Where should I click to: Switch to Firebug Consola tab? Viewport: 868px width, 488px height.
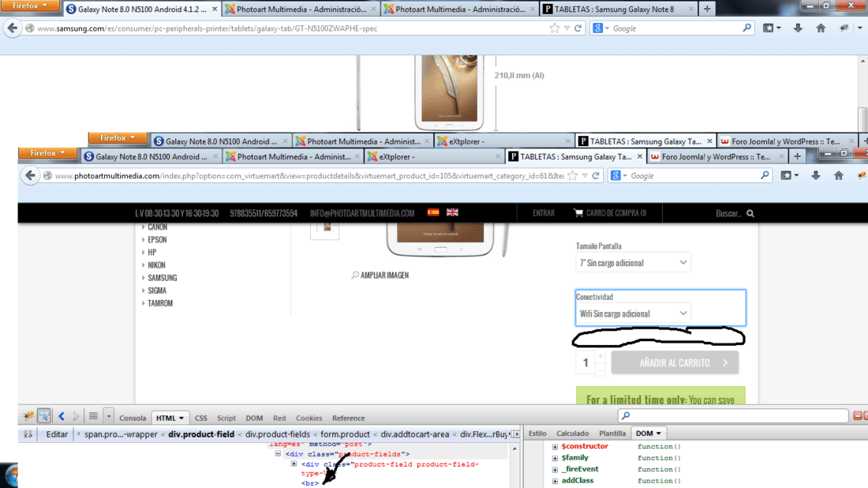[x=133, y=419]
